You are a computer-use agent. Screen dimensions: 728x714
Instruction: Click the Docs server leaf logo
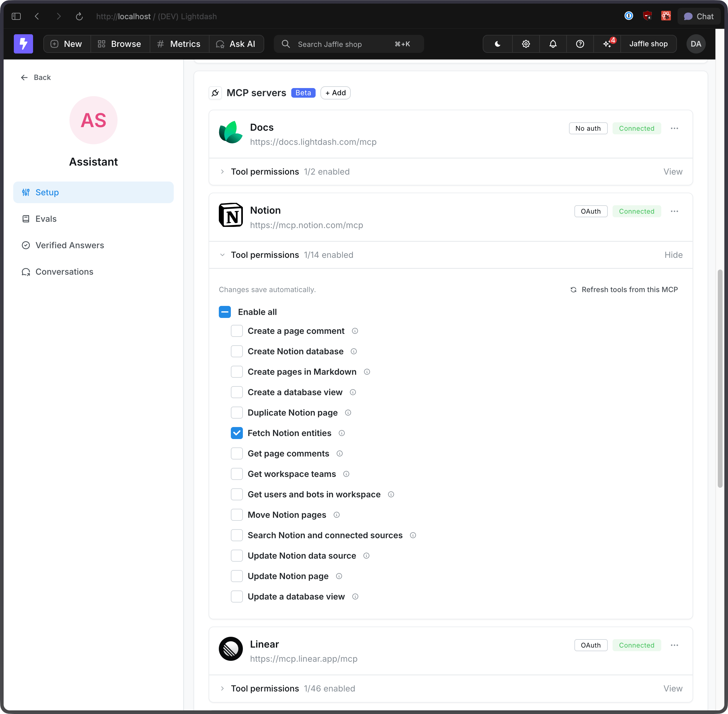pyautogui.click(x=230, y=132)
